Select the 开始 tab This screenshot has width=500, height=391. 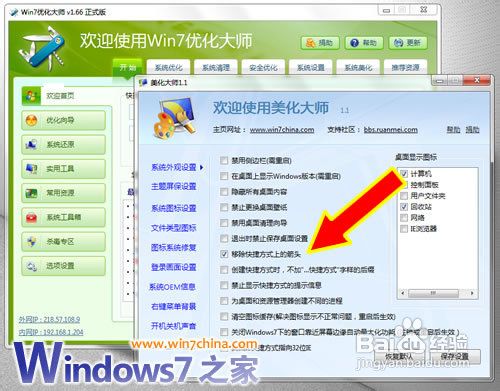pos(128,67)
